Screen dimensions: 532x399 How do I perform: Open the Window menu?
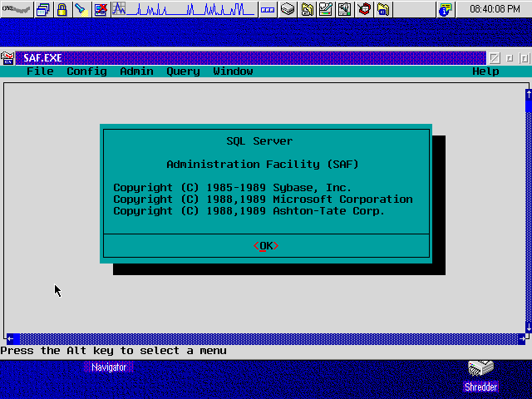pyautogui.click(x=233, y=71)
